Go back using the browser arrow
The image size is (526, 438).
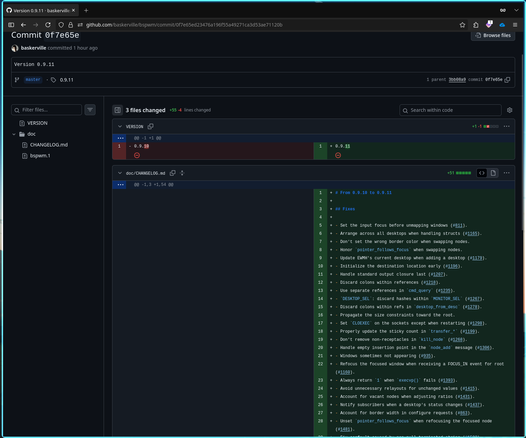pyautogui.click(x=23, y=25)
